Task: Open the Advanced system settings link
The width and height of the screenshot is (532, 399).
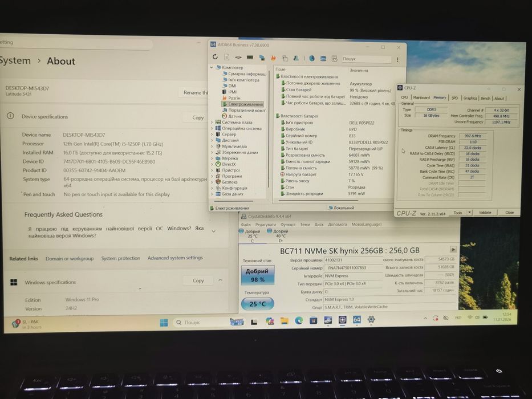Action: (175, 258)
